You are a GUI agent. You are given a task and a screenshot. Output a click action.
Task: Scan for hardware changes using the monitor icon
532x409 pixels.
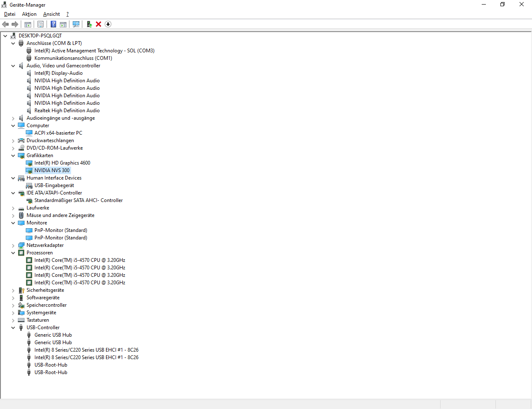[x=76, y=24]
